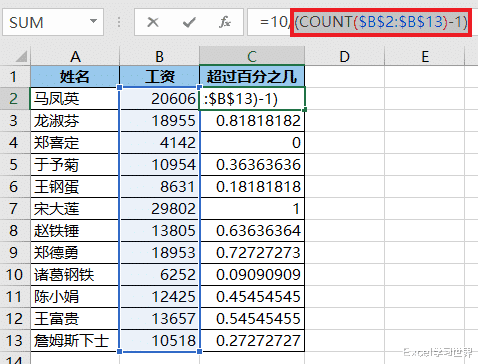Click percentile cell 0.27272727
This screenshot has height=364, width=478.
(x=252, y=341)
